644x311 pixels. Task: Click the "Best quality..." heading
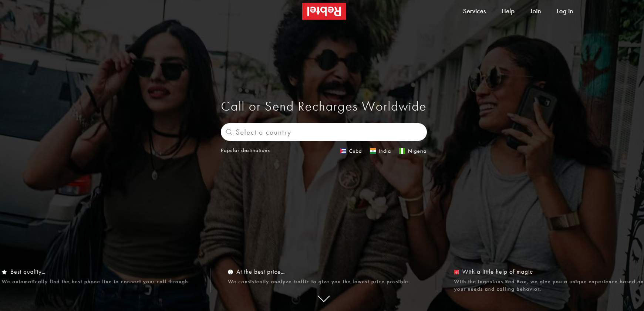pos(28,272)
